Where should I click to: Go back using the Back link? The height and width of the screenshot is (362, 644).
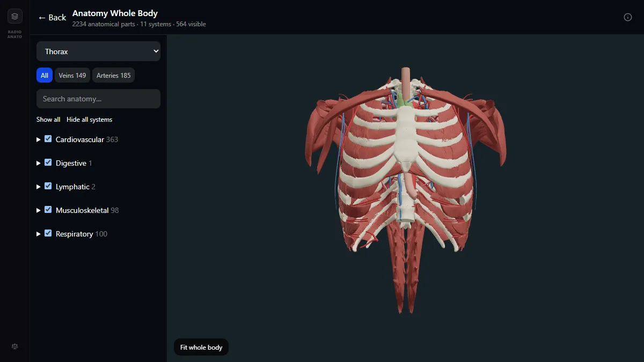[52, 18]
